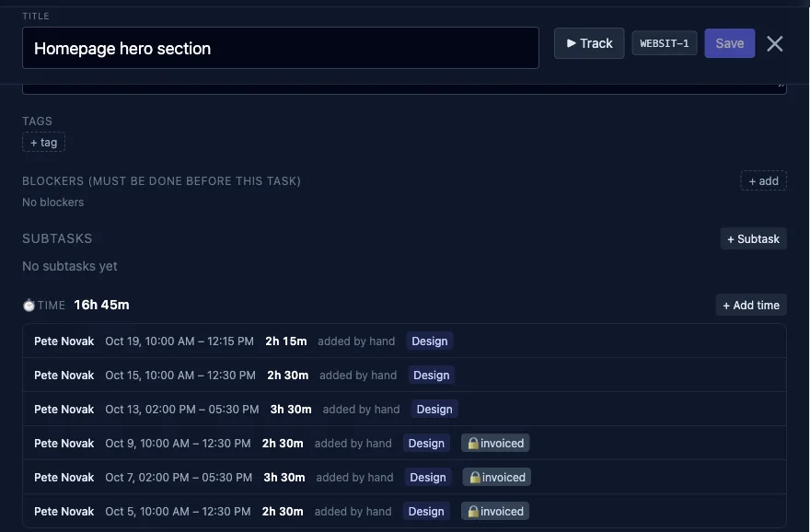Click the 2h 30m duration on Oct 15 row
Viewport: 810px width, 532px height.
point(288,375)
